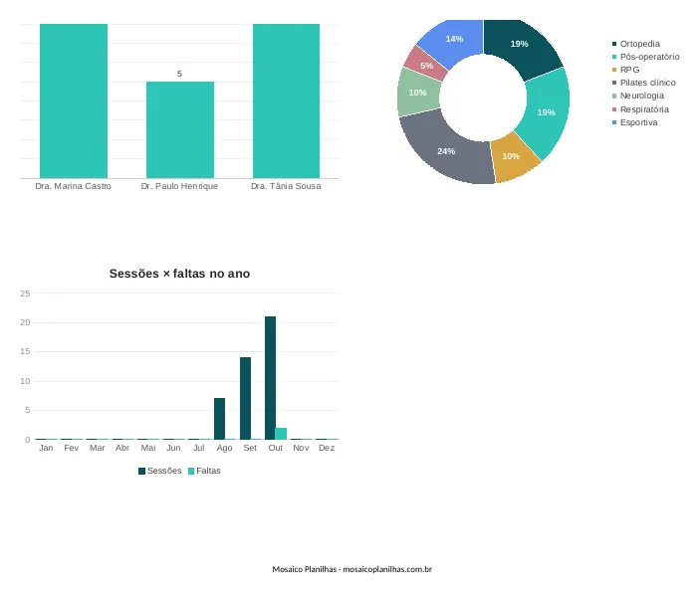This screenshot has width=700, height=594.
Task: Click the turquoise 19% Pós-operatório slice
Action: pyautogui.click(x=546, y=111)
